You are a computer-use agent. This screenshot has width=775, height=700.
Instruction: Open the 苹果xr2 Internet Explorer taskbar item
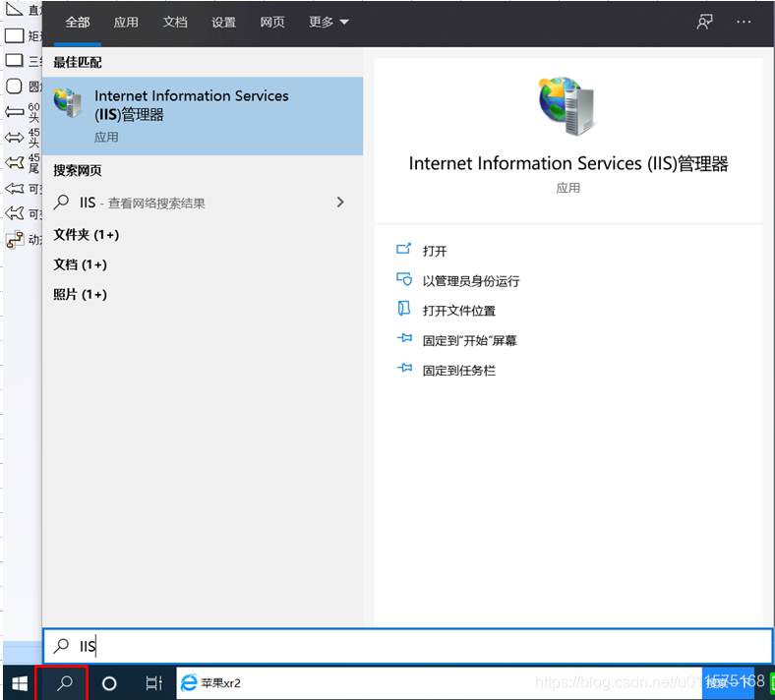(439, 683)
